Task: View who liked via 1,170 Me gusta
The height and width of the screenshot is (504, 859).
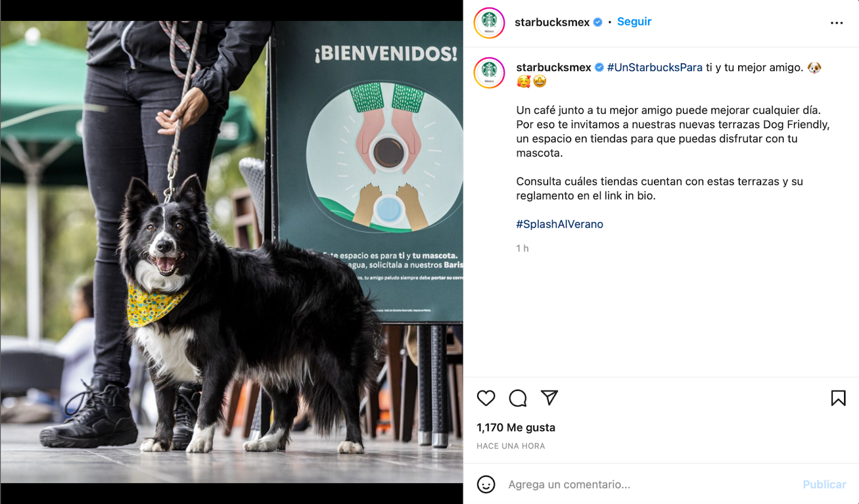Action: pos(516,428)
